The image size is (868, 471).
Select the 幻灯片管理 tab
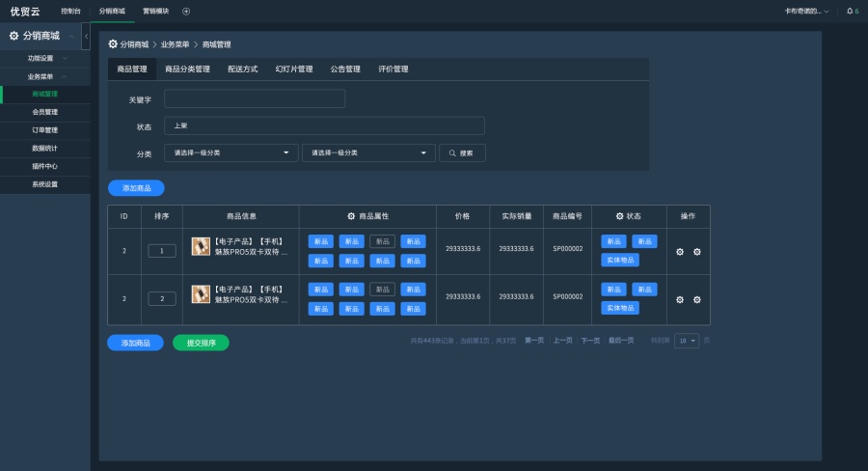[294, 69]
